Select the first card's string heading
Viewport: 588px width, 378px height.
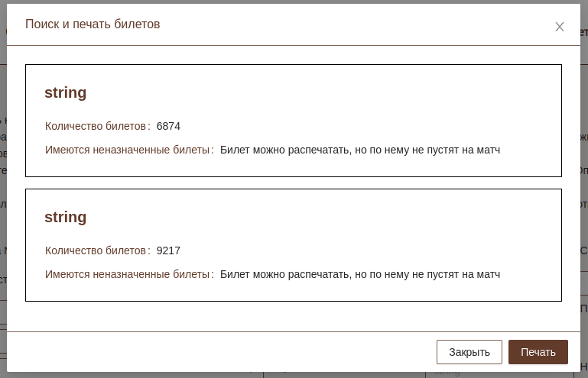(x=66, y=92)
